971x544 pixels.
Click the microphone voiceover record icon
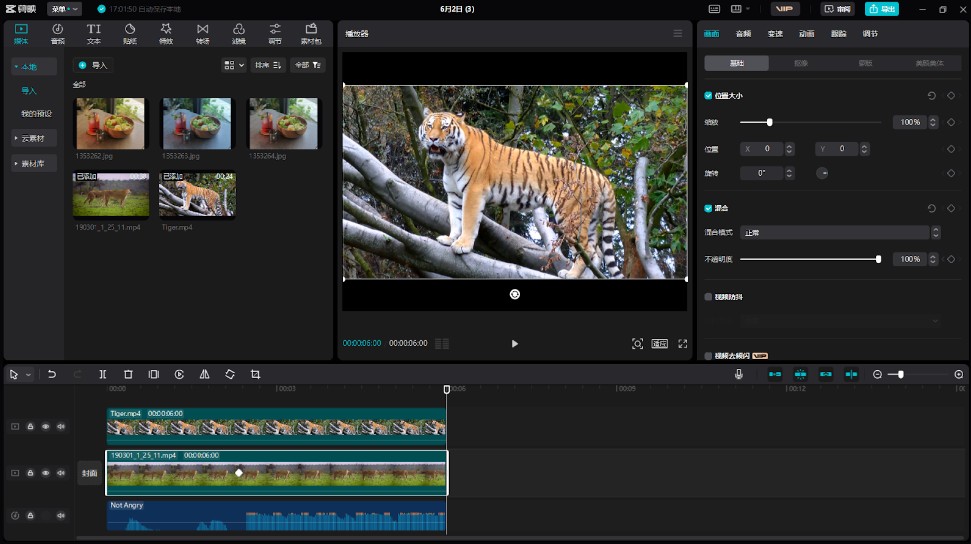(x=739, y=374)
